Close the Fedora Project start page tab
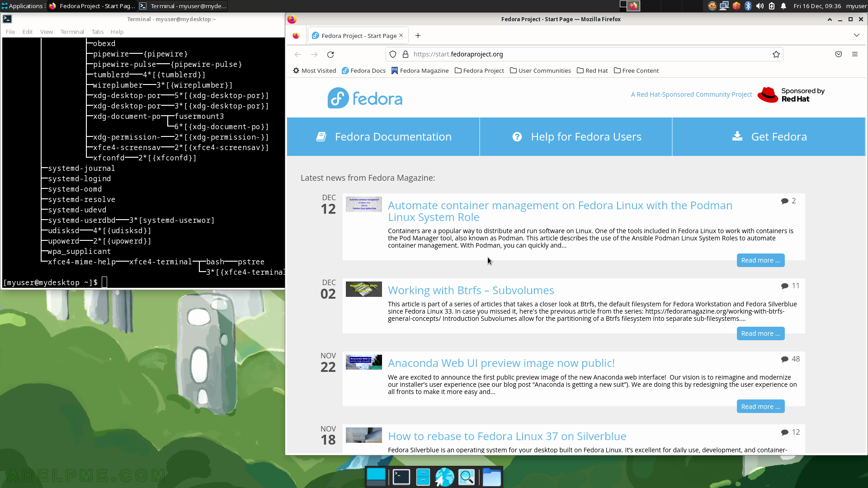This screenshot has height=488, width=868. pos(401,35)
